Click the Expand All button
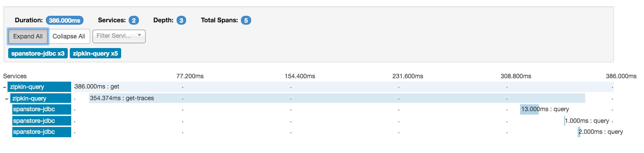Screen dimensions: 644x153 (x=28, y=36)
